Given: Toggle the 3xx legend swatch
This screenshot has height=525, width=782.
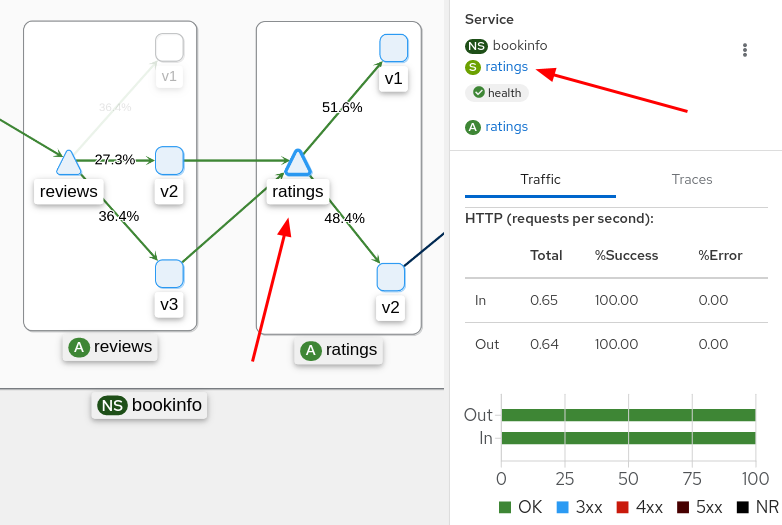Looking at the screenshot, I should pyautogui.click(x=563, y=507).
